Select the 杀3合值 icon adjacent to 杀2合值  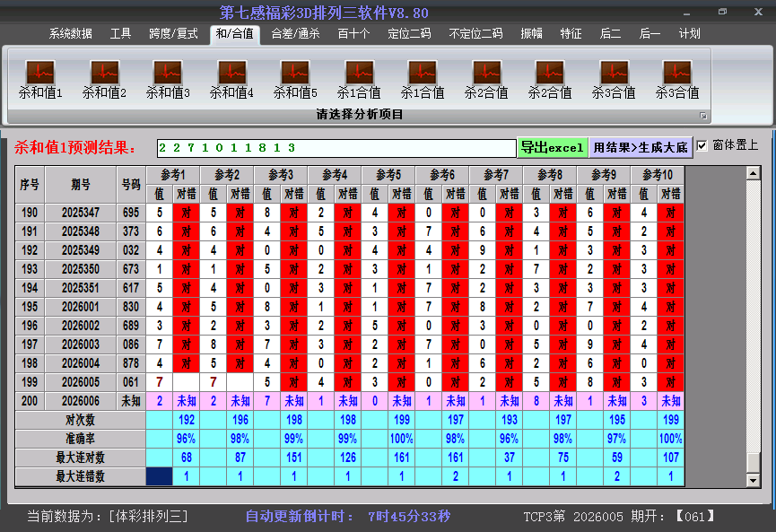point(614,79)
